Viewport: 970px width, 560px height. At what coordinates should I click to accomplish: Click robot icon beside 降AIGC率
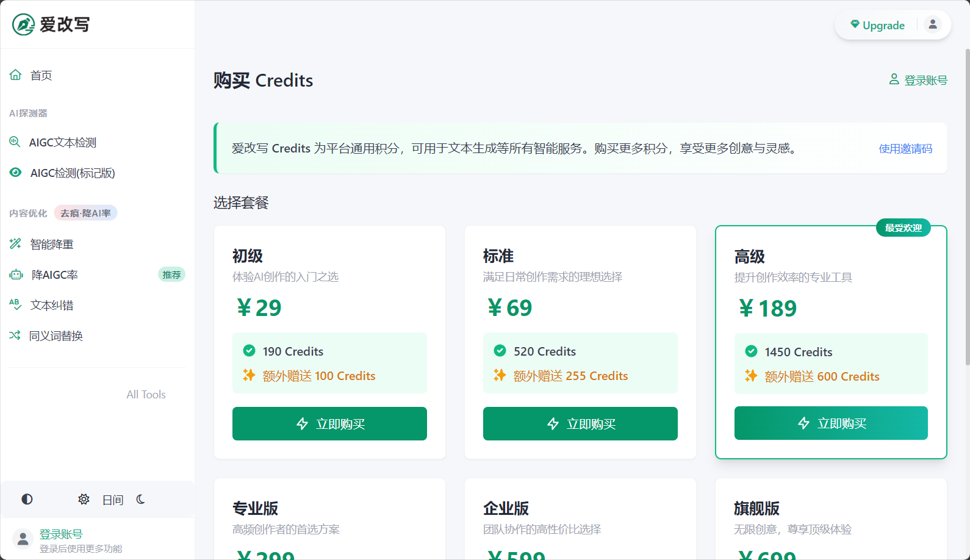(x=16, y=275)
